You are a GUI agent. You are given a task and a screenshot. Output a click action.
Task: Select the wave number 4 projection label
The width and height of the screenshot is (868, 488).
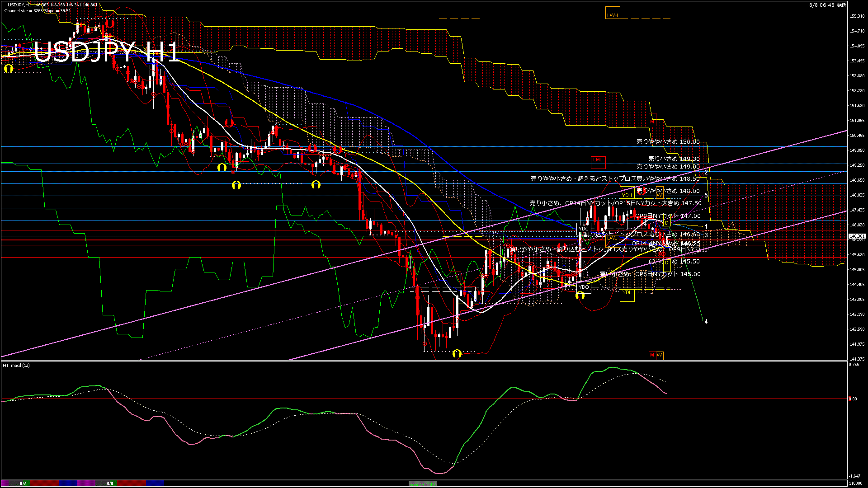click(x=706, y=322)
